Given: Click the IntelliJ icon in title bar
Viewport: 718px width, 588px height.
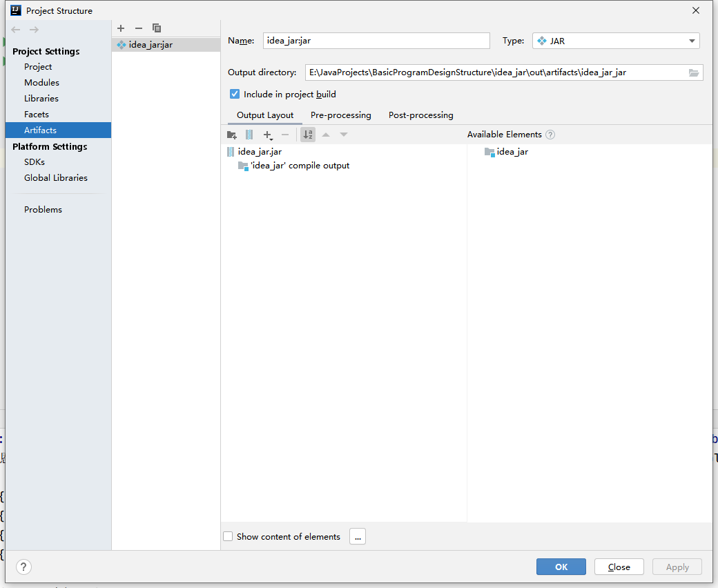Looking at the screenshot, I should pos(16,10).
